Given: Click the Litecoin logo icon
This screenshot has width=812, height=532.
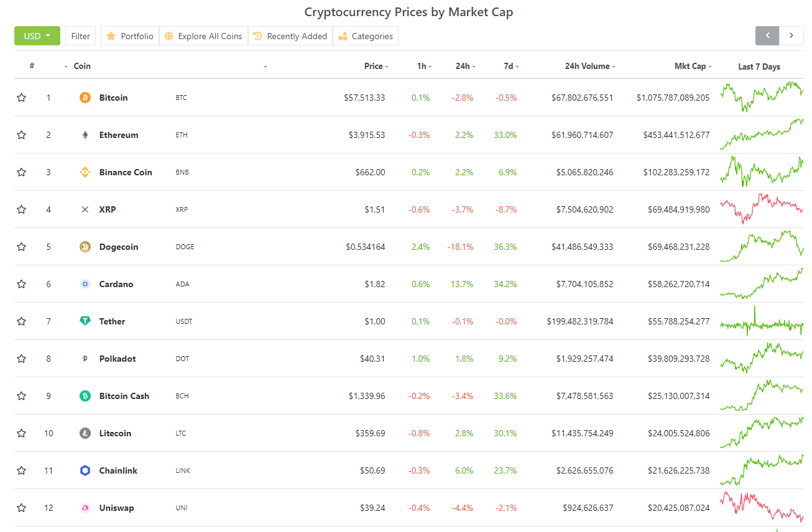Looking at the screenshot, I should coord(85,433).
